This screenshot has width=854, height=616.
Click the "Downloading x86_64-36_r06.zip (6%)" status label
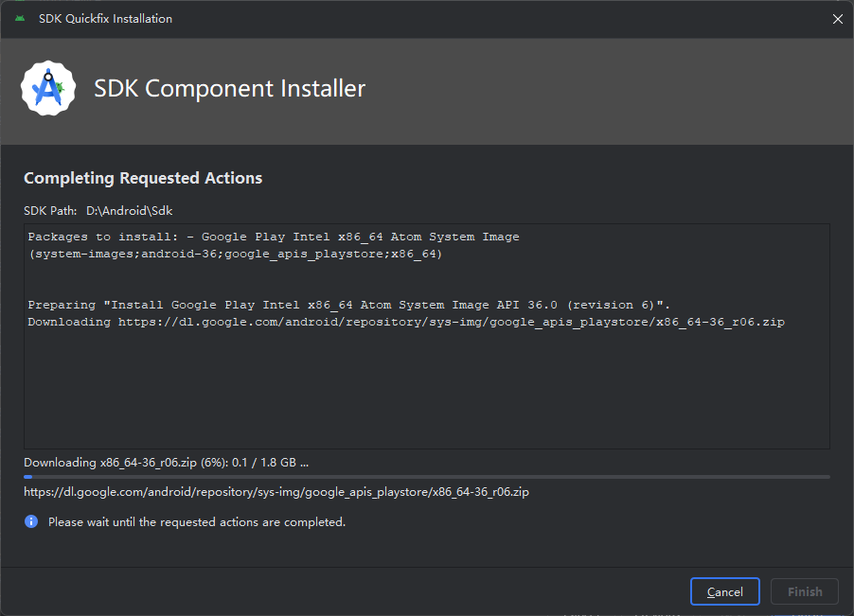point(166,463)
